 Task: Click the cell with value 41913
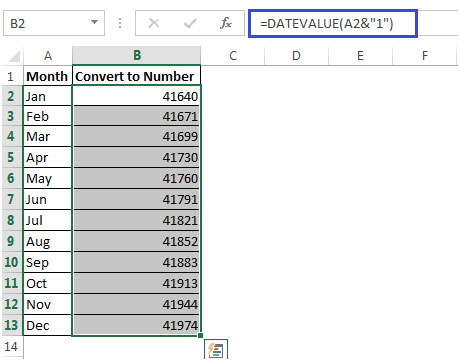pyautogui.click(x=136, y=283)
